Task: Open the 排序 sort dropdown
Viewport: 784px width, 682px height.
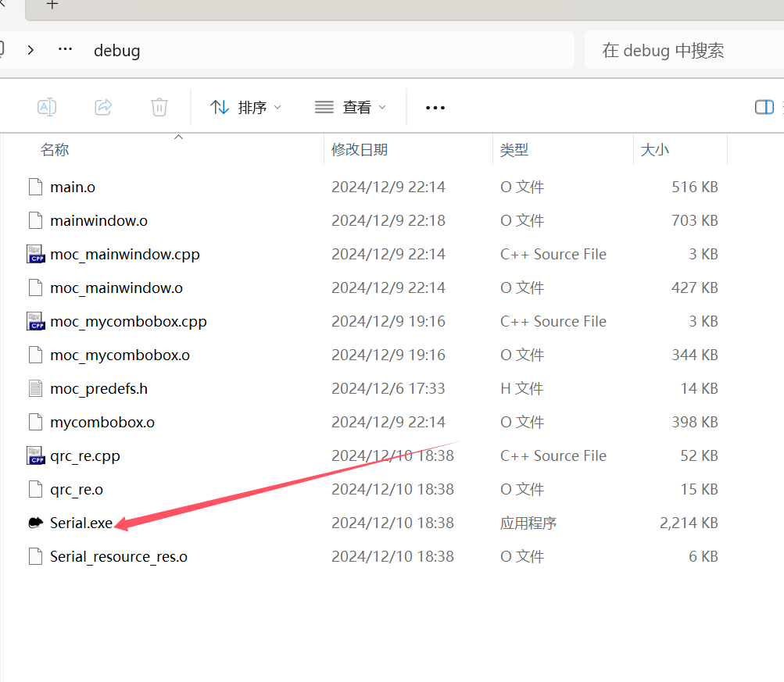Action: [246, 107]
